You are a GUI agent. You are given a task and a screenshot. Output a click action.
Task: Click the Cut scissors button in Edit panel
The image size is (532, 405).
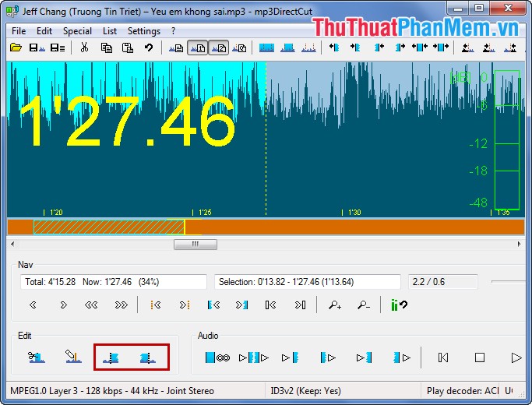click(x=36, y=357)
